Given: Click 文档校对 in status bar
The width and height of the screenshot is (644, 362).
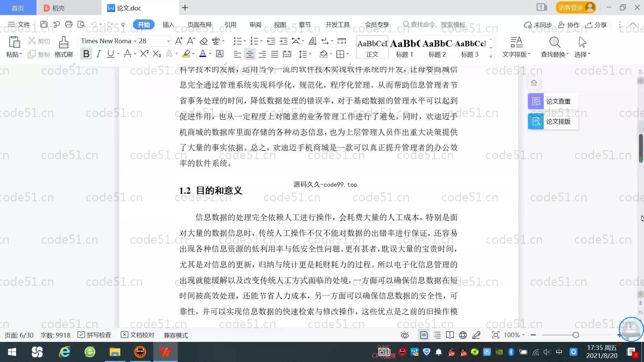Looking at the screenshot, I should (x=138, y=335).
